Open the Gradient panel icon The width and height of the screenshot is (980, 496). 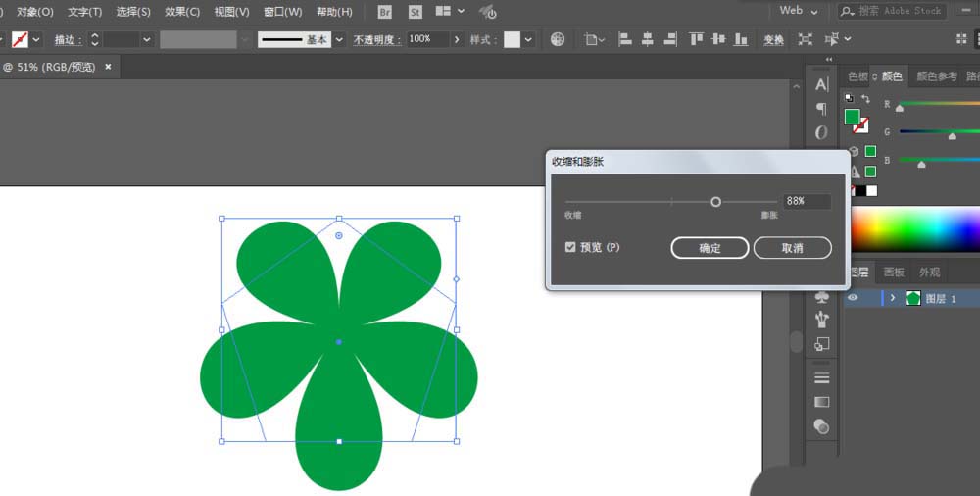pos(822,402)
